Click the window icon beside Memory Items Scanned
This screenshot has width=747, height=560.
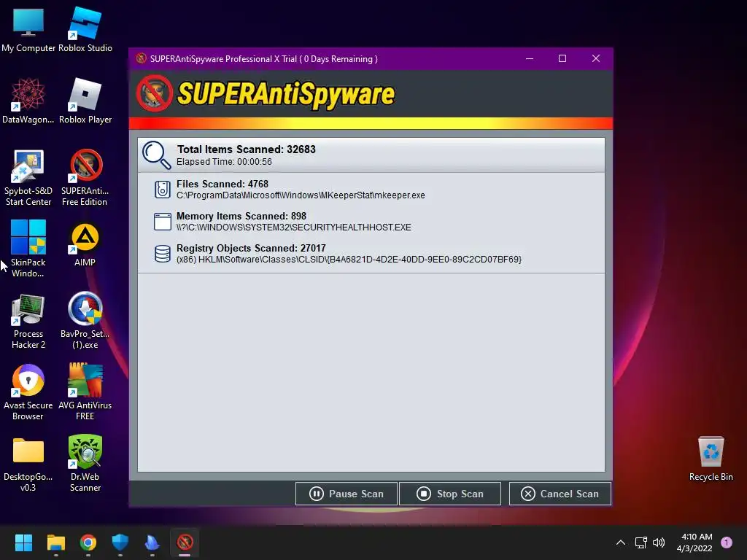(x=163, y=222)
